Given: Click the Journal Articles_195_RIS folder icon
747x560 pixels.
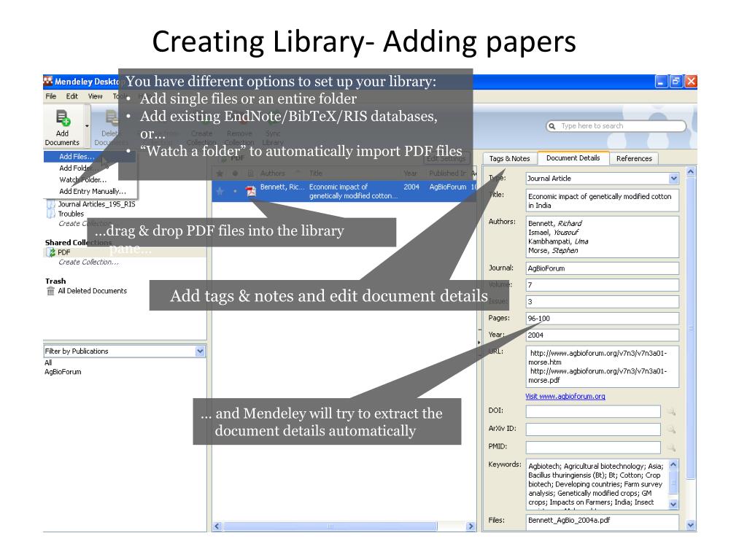Looking at the screenshot, I should (x=50, y=204).
